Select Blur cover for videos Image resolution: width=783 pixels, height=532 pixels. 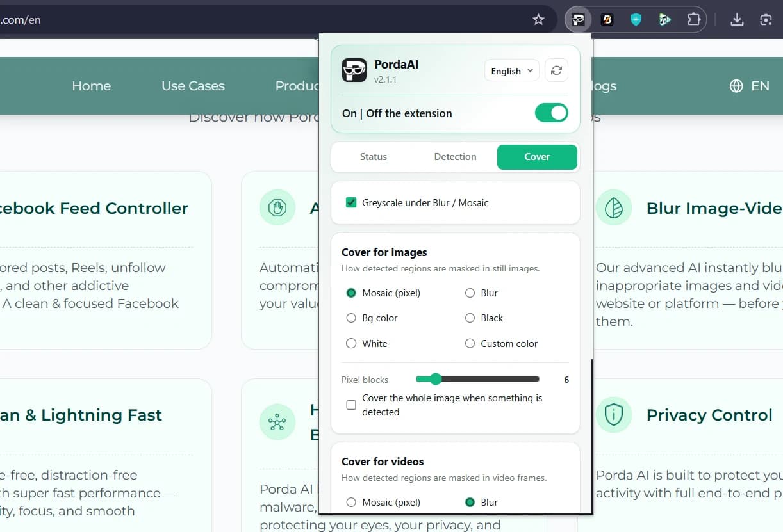470,503
